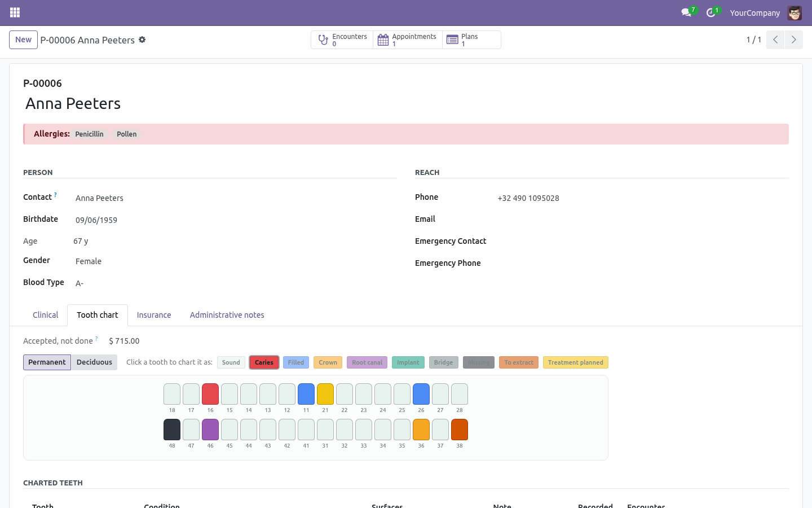
Task: Switch to Deciduous dentition
Action: click(94, 362)
